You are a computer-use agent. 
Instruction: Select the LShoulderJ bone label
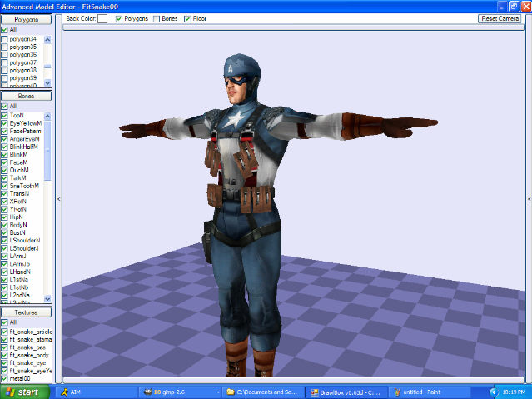point(24,248)
